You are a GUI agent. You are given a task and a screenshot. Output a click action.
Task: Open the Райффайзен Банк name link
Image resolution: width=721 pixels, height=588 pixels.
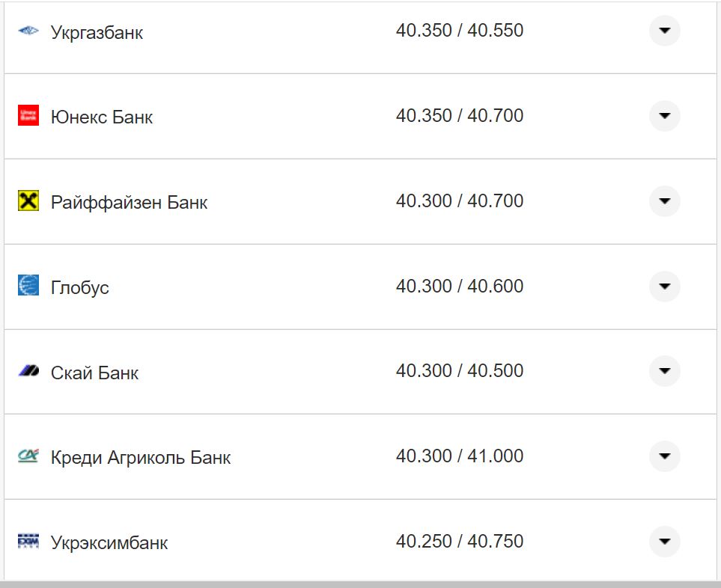[x=129, y=203]
